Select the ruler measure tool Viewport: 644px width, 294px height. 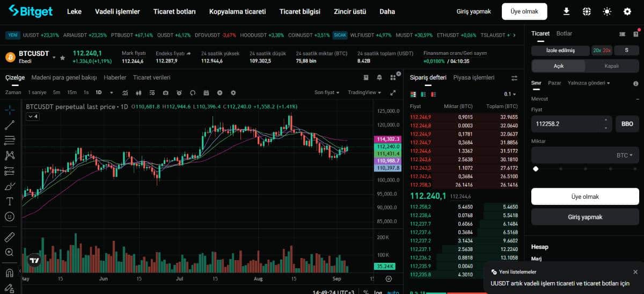tap(10, 237)
